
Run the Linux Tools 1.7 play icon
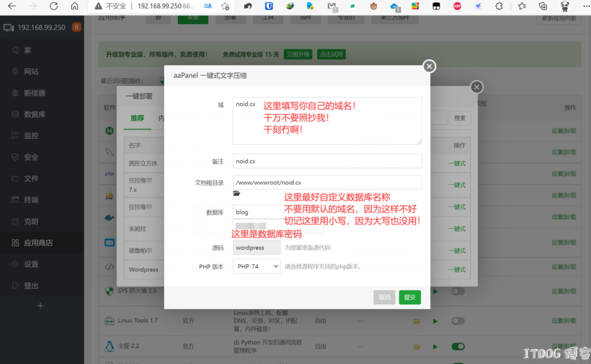[435, 321]
